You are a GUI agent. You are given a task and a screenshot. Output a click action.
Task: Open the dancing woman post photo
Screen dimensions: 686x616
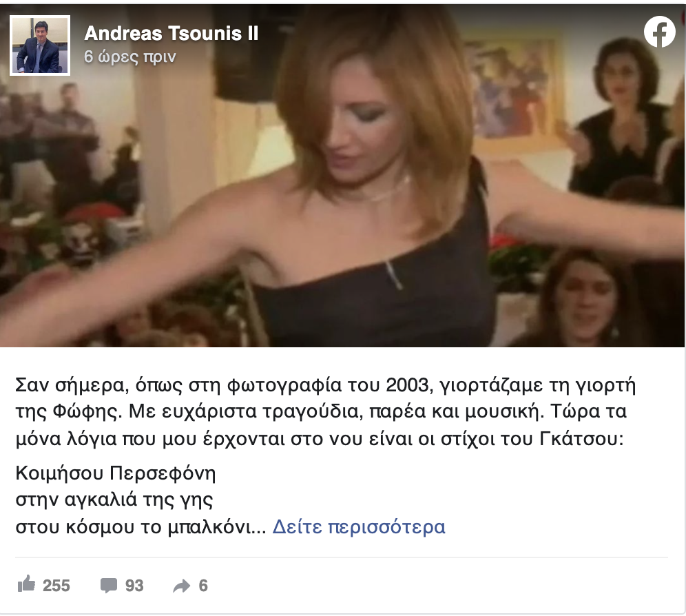(x=342, y=176)
